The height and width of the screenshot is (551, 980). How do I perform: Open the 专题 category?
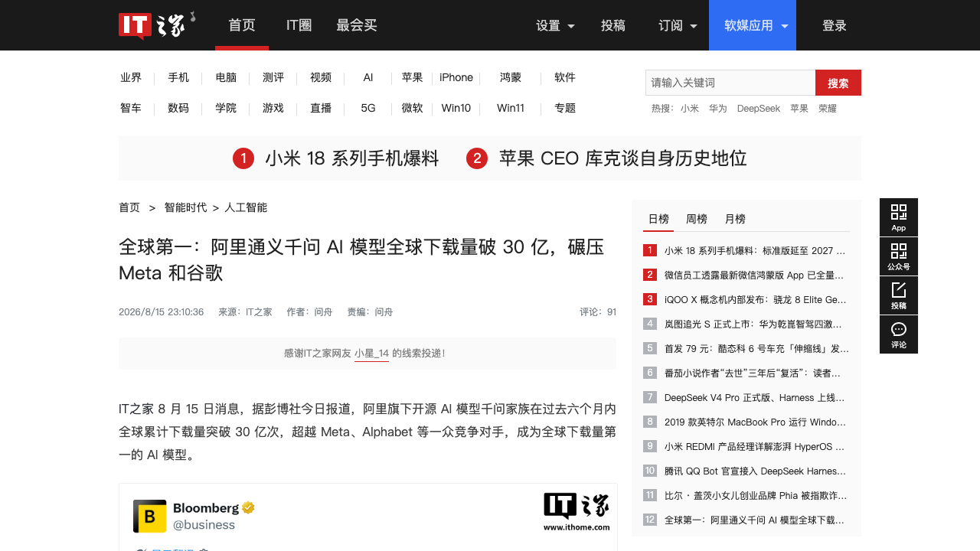(565, 108)
